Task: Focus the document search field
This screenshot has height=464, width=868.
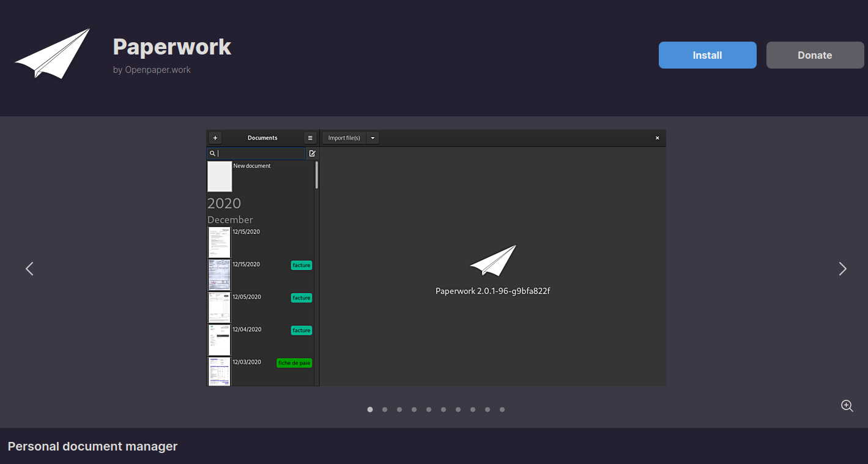Action: pos(256,154)
